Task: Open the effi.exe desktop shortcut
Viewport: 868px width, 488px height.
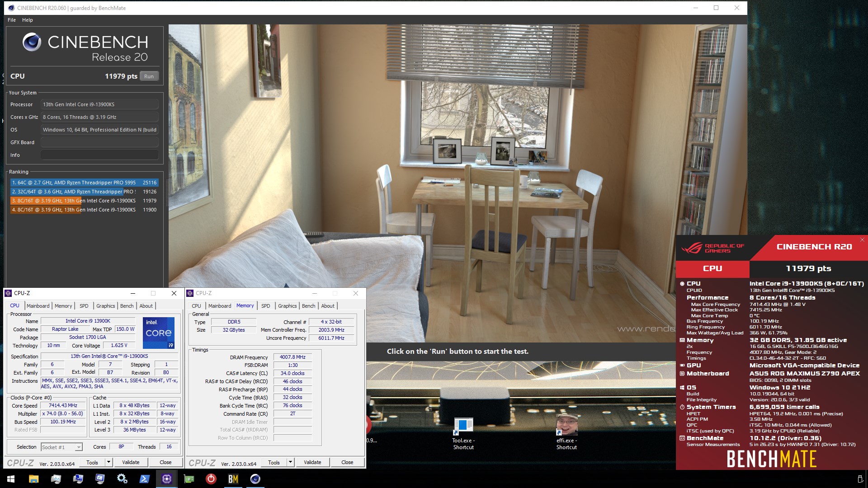Action: 566,433
